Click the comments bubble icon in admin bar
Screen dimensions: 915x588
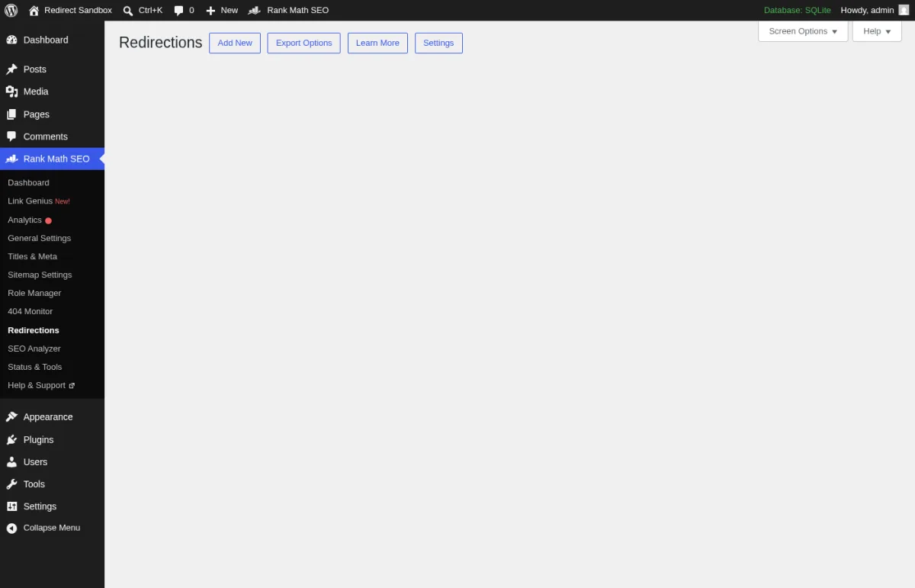click(178, 11)
